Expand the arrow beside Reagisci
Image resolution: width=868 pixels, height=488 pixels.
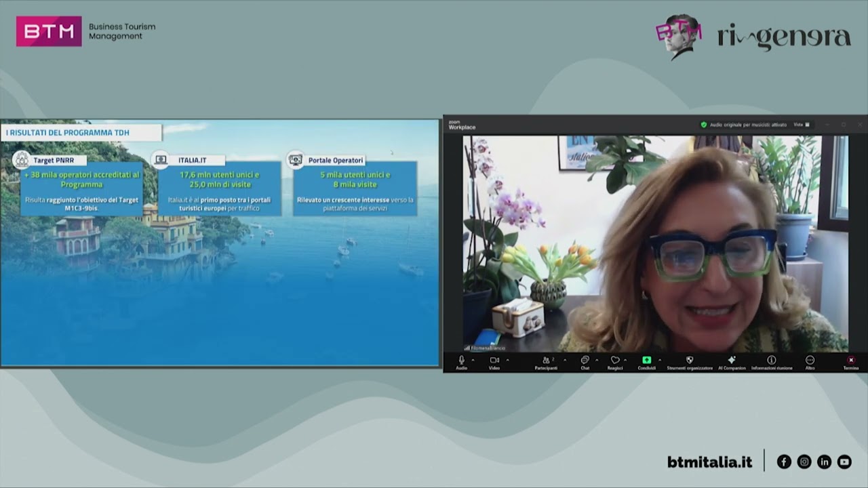tap(625, 360)
